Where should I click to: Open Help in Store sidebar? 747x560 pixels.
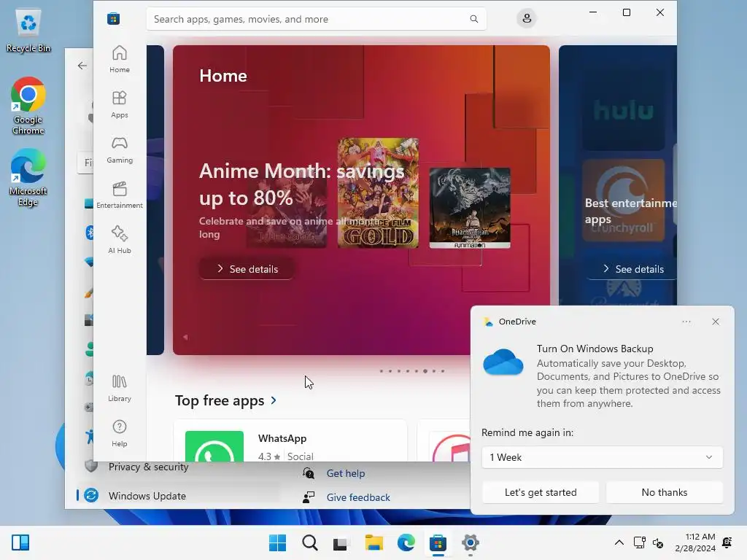[x=119, y=433]
